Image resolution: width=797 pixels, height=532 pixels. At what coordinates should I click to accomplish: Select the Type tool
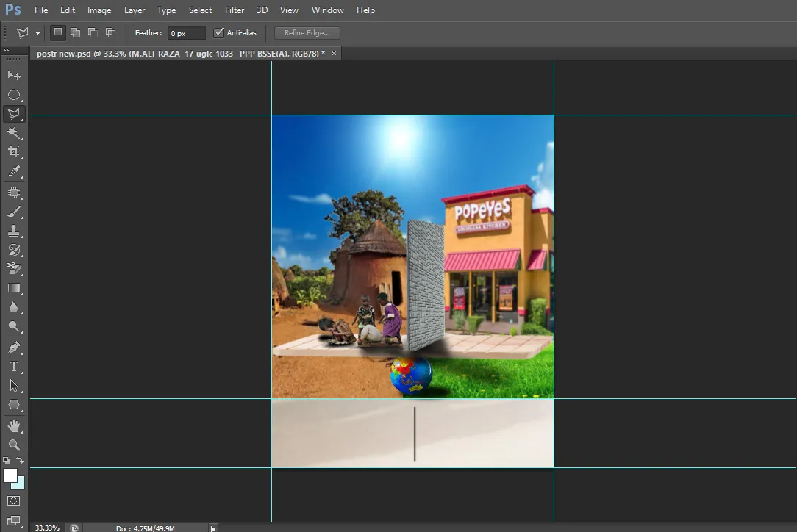coord(14,367)
